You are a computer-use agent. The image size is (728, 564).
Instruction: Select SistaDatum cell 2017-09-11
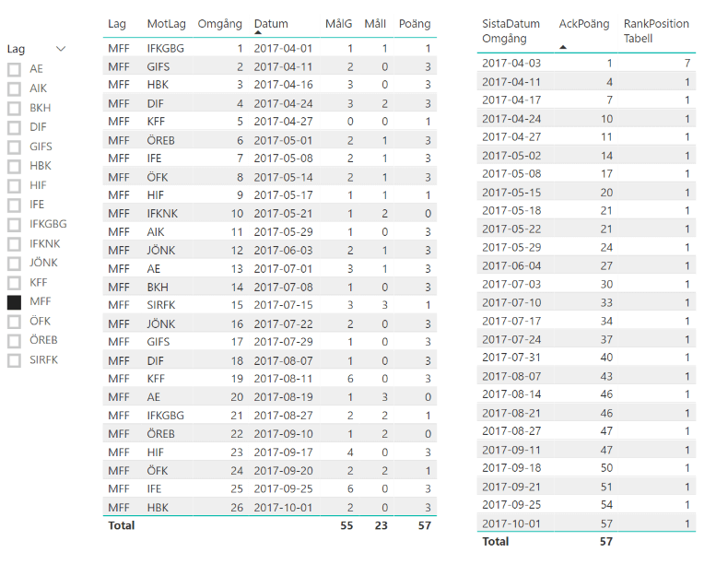pos(511,450)
